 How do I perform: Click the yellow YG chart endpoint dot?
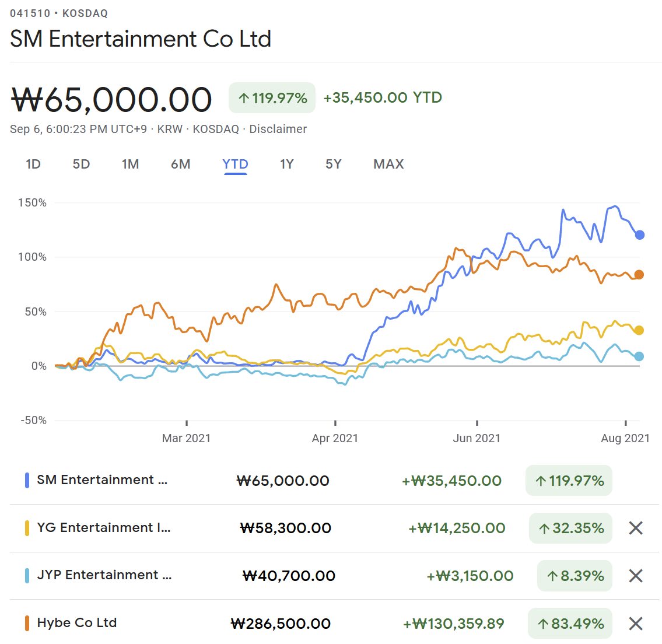(x=639, y=331)
